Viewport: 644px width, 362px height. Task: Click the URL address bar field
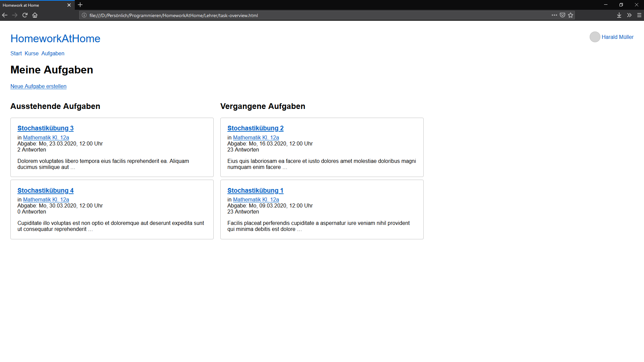[302, 15]
